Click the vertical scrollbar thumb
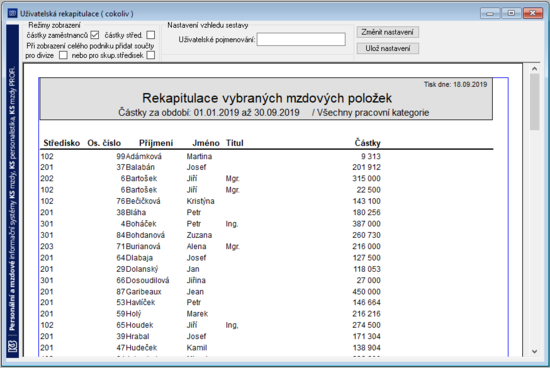The width and height of the screenshot is (550, 368). point(534,102)
